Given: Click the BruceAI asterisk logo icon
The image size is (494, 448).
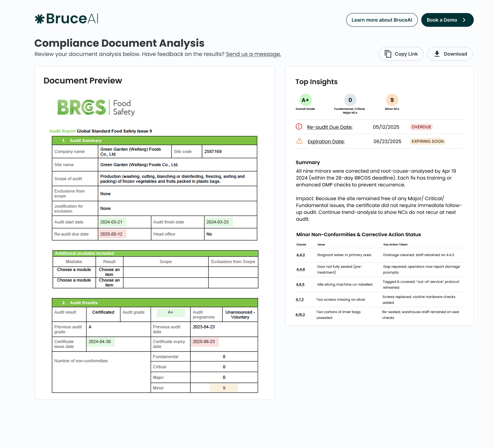Looking at the screenshot, I should (40, 19).
